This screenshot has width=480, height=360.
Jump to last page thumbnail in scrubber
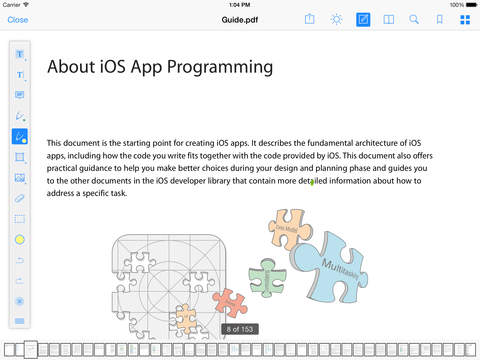click(x=471, y=350)
